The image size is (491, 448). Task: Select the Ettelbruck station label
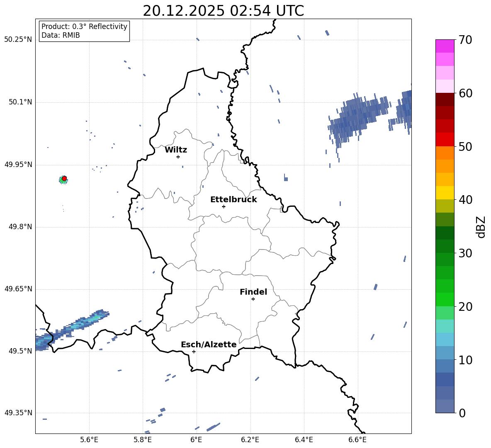click(233, 200)
